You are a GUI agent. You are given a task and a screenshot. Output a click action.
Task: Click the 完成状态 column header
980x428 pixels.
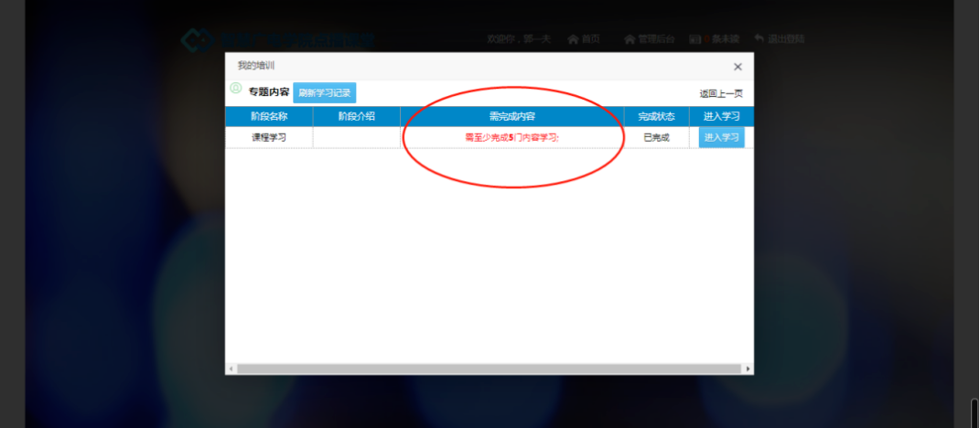656,116
